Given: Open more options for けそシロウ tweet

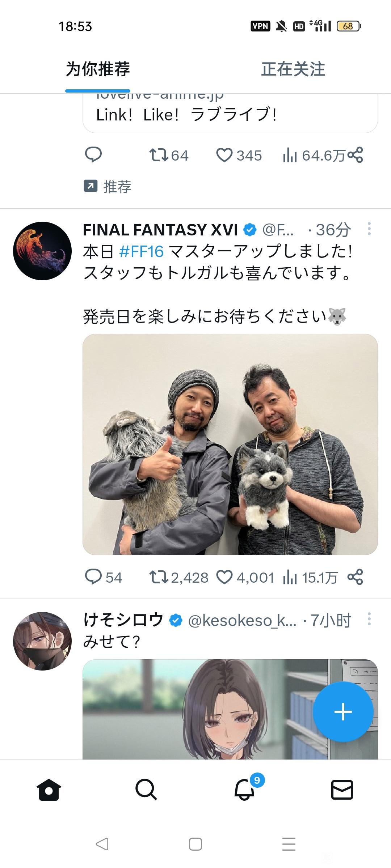Looking at the screenshot, I should 369,619.
